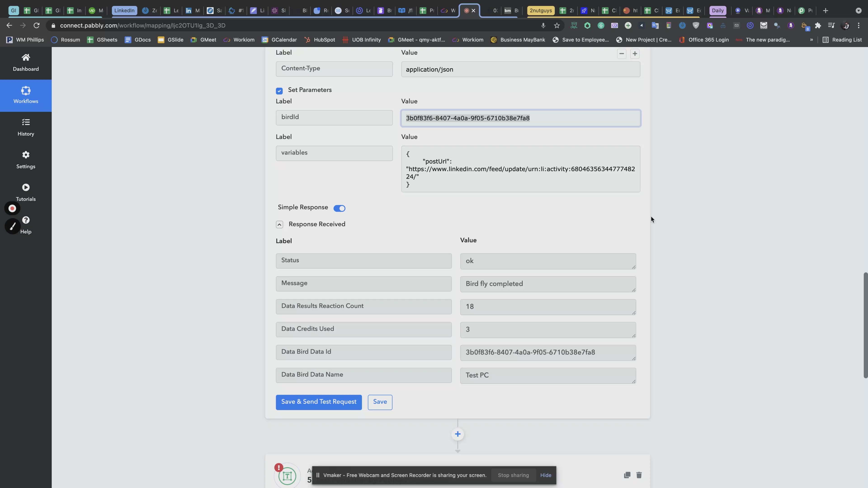Open the Office 365 Login bookmark

(x=704, y=40)
